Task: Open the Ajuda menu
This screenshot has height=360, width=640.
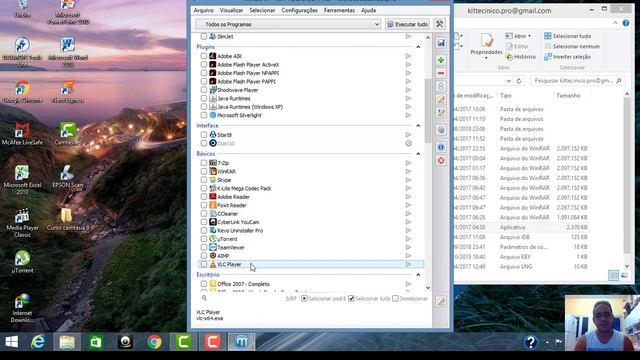Action: point(369,10)
